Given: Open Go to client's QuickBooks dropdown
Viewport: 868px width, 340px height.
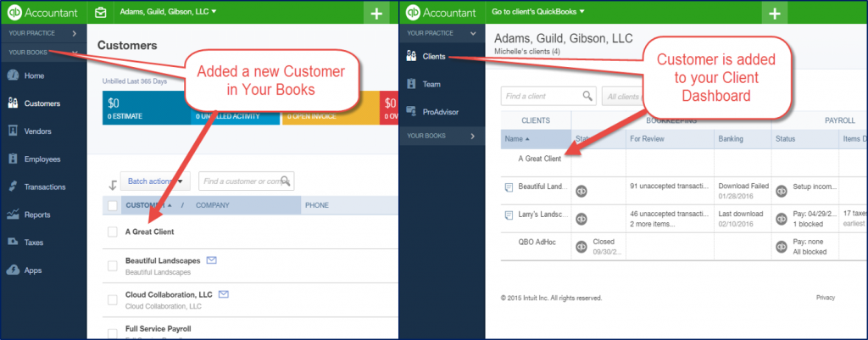Looking at the screenshot, I should [538, 12].
